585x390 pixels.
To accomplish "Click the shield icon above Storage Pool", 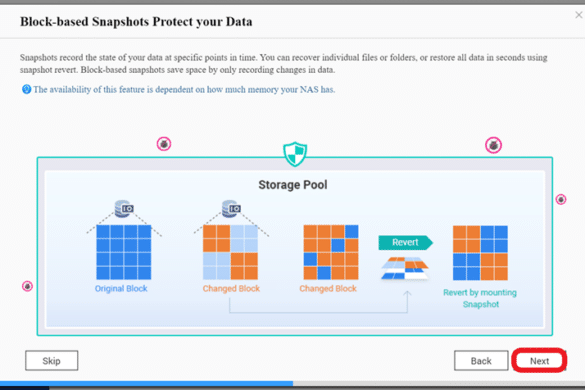I will (x=295, y=154).
